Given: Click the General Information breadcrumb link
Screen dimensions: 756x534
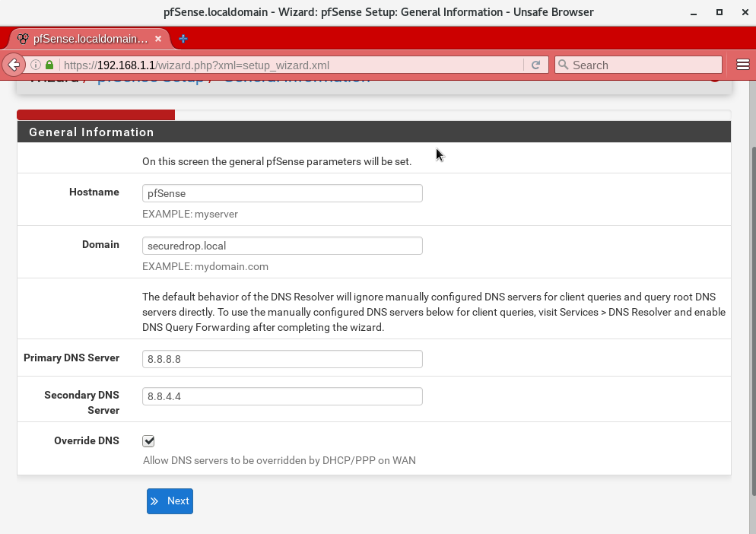Looking at the screenshot, I should [x=295, y=77].
